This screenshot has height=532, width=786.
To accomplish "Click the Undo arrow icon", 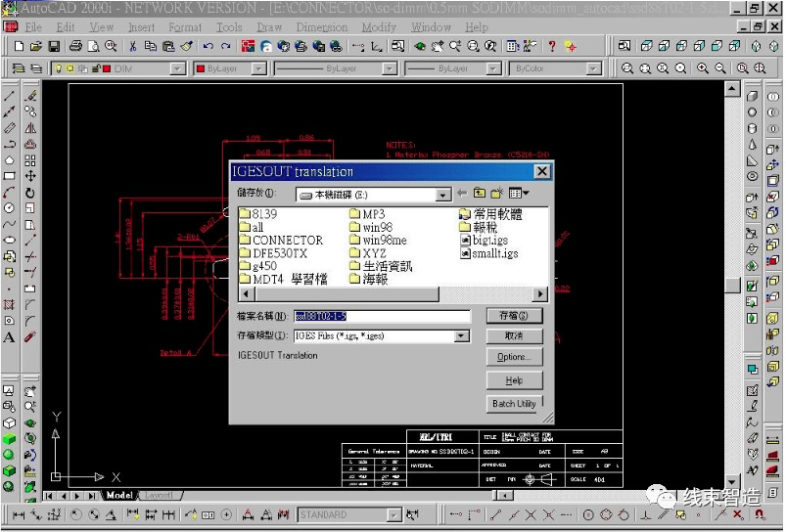I will (x=208, y=47).
